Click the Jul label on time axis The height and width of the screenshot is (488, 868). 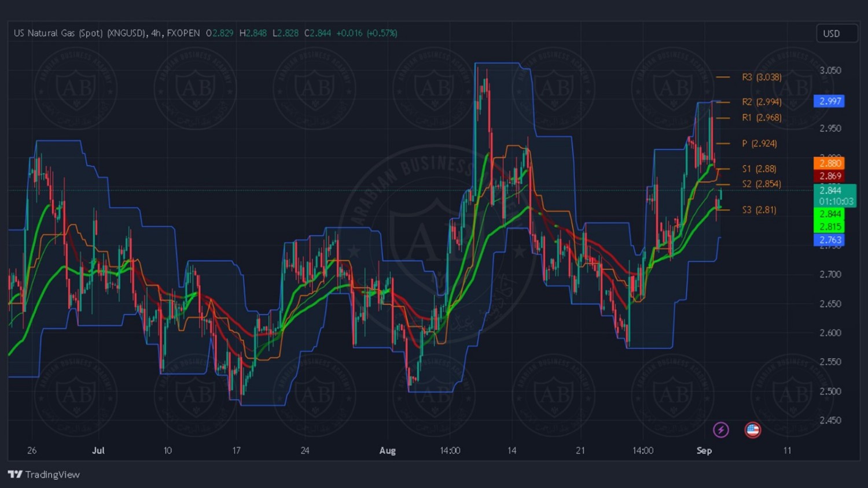[x=98, y=450]
